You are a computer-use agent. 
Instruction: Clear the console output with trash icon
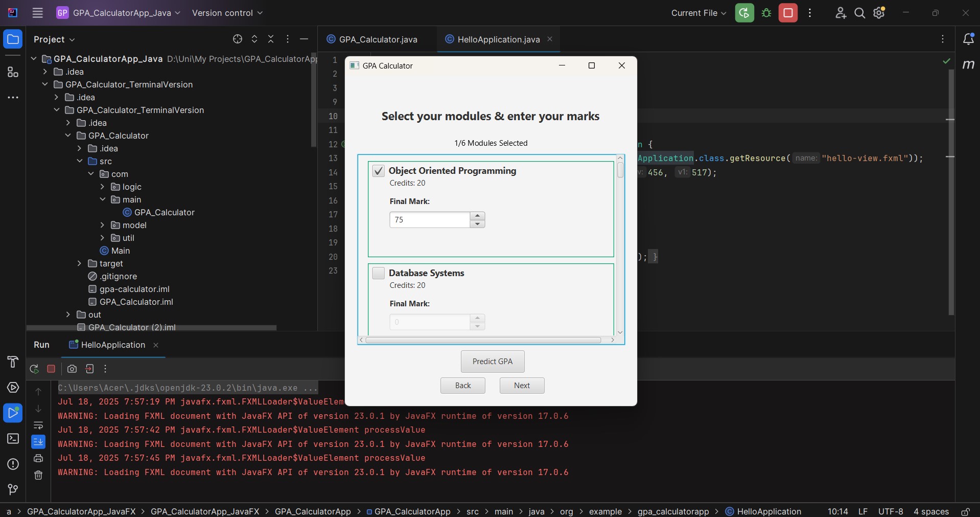(x=39, y=476)
